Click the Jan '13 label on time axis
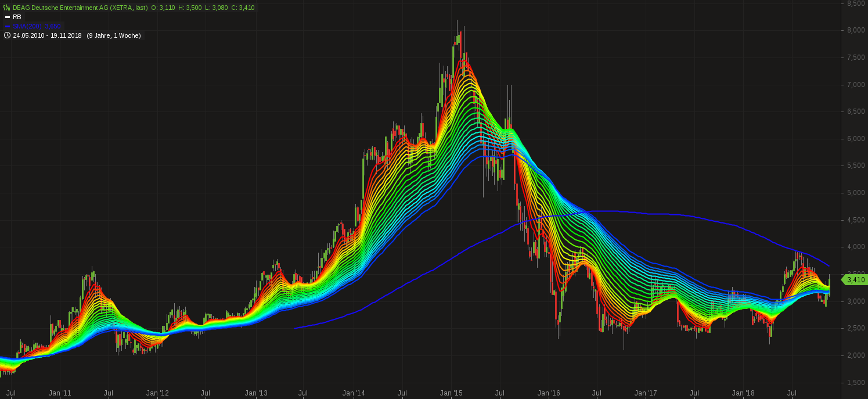The width and height of the screenshot is (868, 399). (256, 393)
